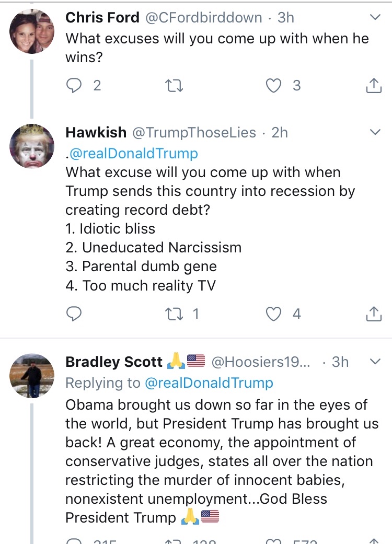Image resolution: width=392 pixels, height=544 pixels.
Task: Open Bradley Scott's display name
Action: click(x=114, y=362)
